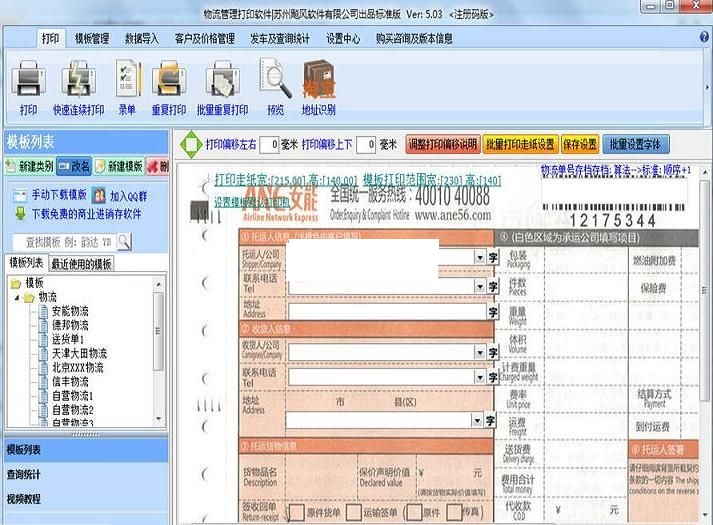
Task: Click 新建类别 new category button
Action: pos(30,166)
